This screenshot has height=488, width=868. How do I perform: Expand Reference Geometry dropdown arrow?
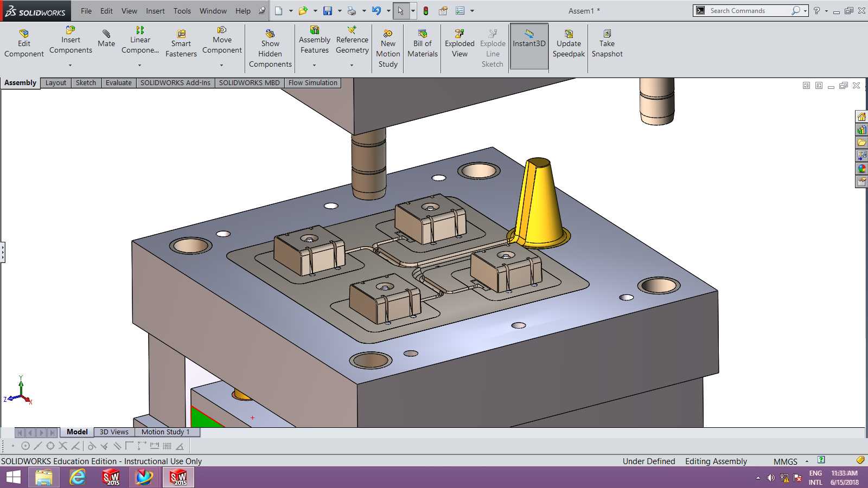(x=352, y=65)
